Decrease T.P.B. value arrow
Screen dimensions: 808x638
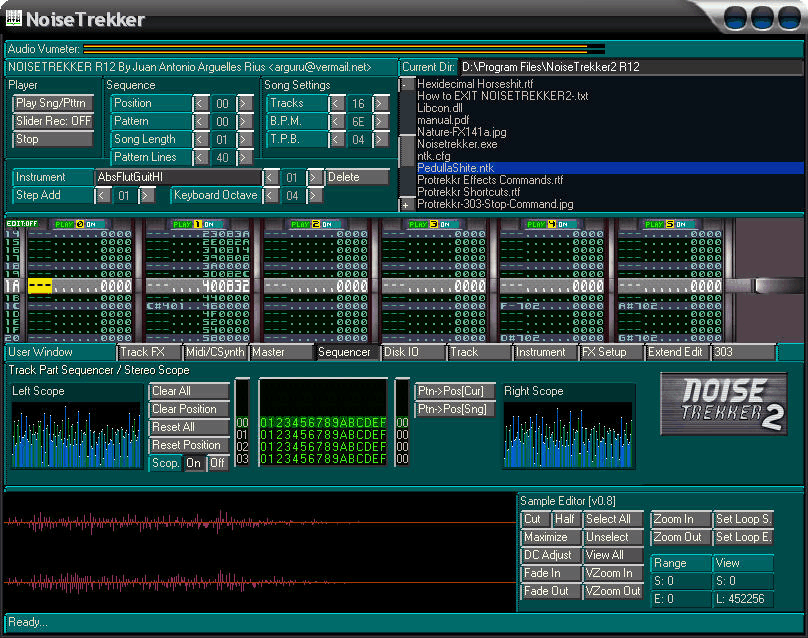[x=337, y=140]
